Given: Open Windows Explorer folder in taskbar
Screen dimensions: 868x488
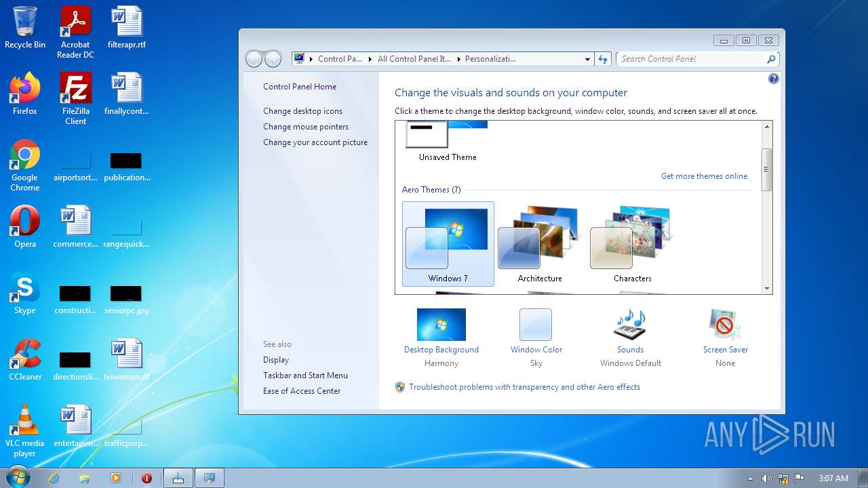Looking at the screenshot, I should (85, 478).
